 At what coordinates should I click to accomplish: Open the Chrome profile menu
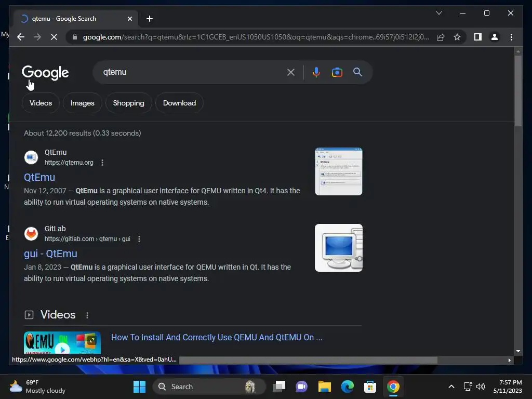[x=495, y=37]
